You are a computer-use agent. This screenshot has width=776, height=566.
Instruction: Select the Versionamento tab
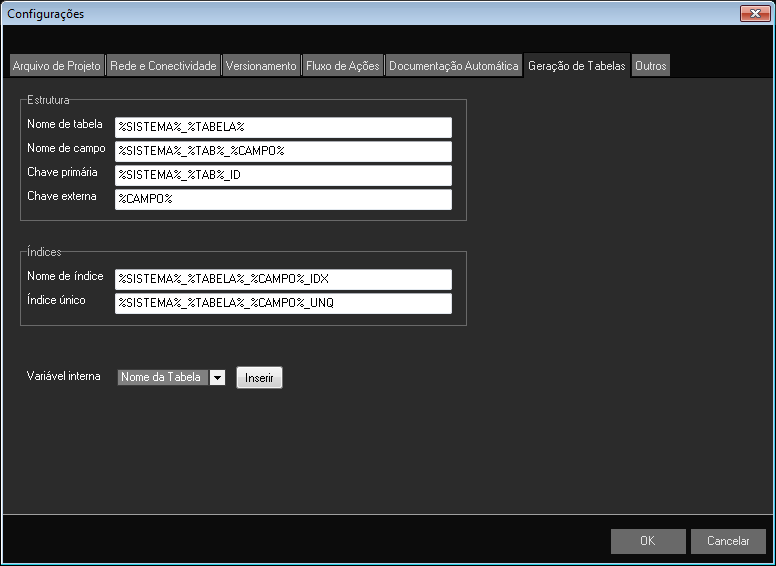pyautogui.click(x=261, y=66)
